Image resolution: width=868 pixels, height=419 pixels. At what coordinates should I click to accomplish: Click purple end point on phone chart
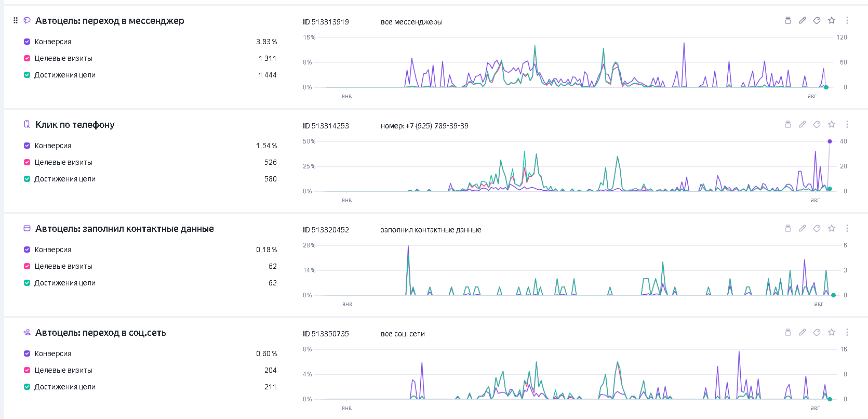[x=830, y=141]
